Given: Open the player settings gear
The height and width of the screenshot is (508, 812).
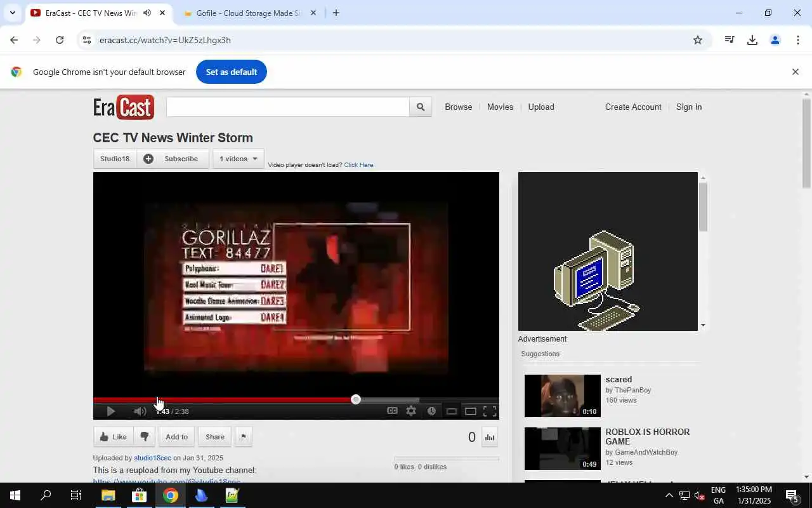Looking at the screenshot, I should [x=411, y=411].
